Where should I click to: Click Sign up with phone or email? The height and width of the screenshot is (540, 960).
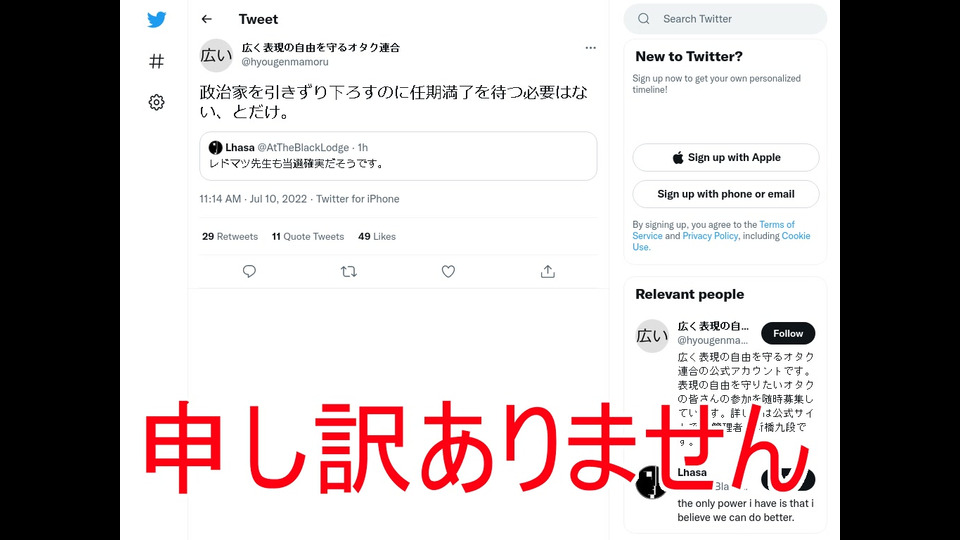tap(726, 194)
